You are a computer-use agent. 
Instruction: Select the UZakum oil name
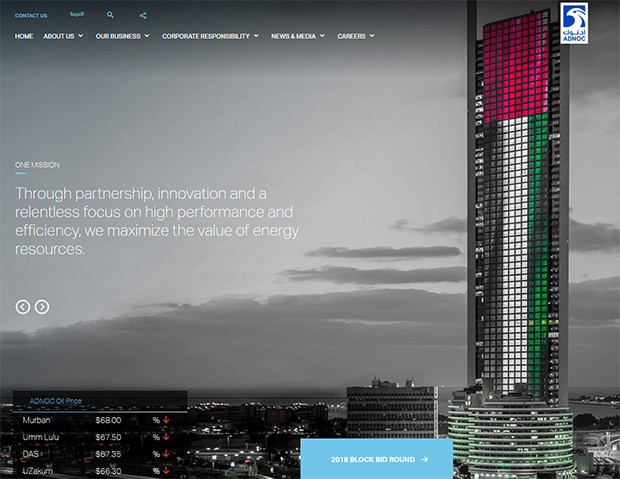(38, 471)
